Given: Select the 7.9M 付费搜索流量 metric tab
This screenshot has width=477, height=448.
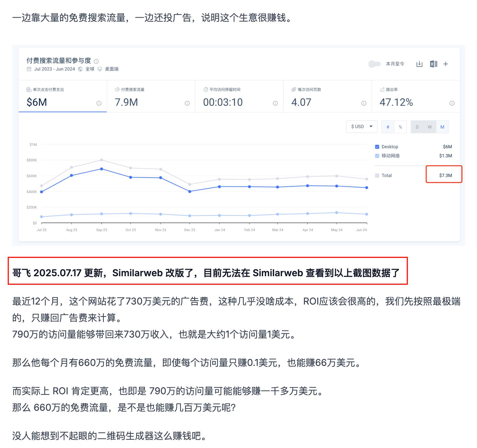Looking at the screenshot, I should [151, 96].
